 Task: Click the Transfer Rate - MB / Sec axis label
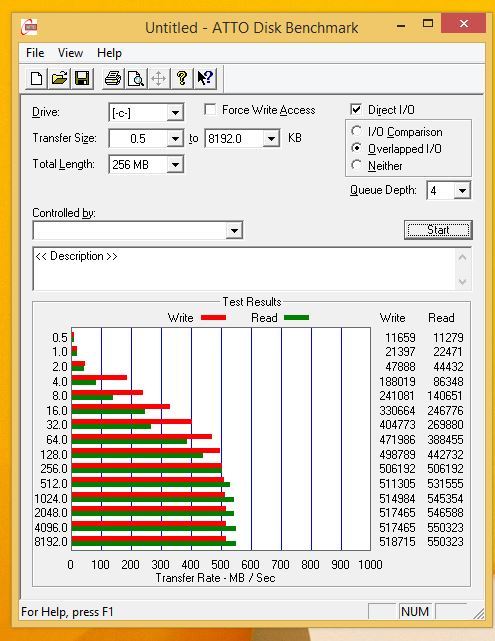(215, 578)
